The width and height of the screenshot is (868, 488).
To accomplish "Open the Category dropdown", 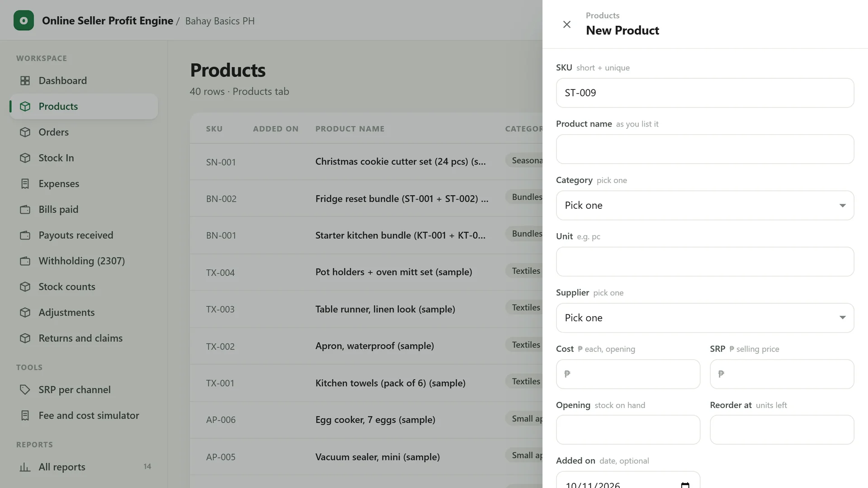I will 705,205.
